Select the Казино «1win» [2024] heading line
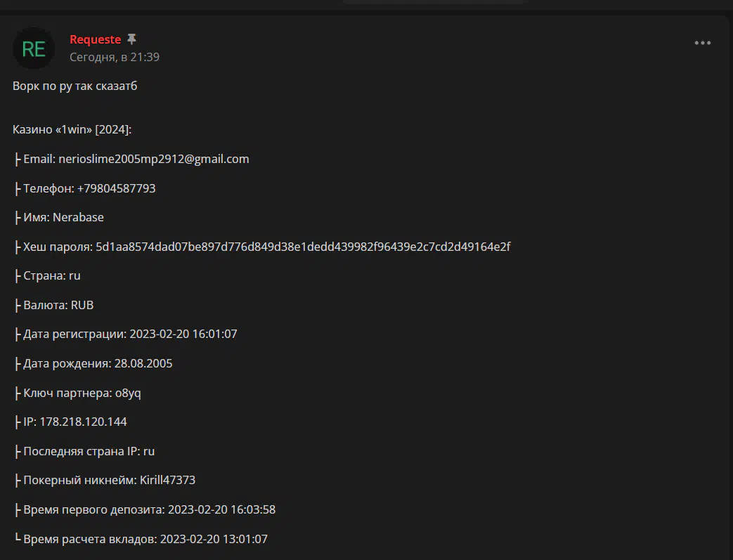 coord(72,129)
